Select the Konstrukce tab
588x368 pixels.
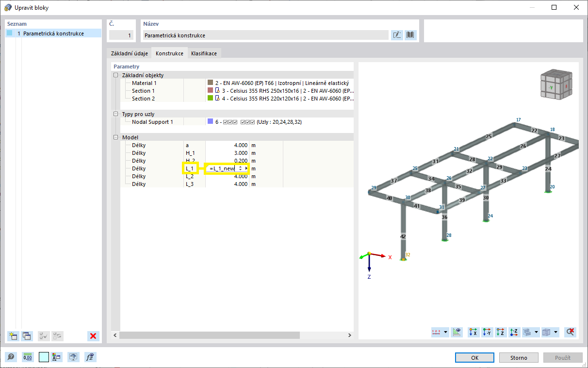pyautogui.click(x=169, y=53)
